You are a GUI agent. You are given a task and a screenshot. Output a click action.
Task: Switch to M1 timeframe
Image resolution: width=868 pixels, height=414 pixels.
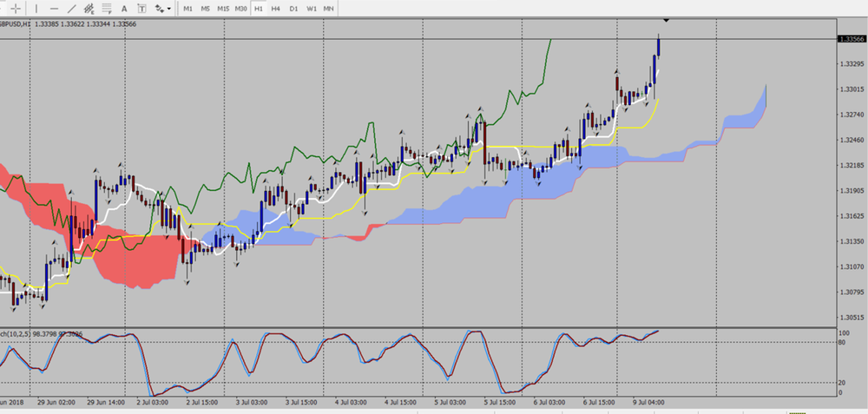188,9
